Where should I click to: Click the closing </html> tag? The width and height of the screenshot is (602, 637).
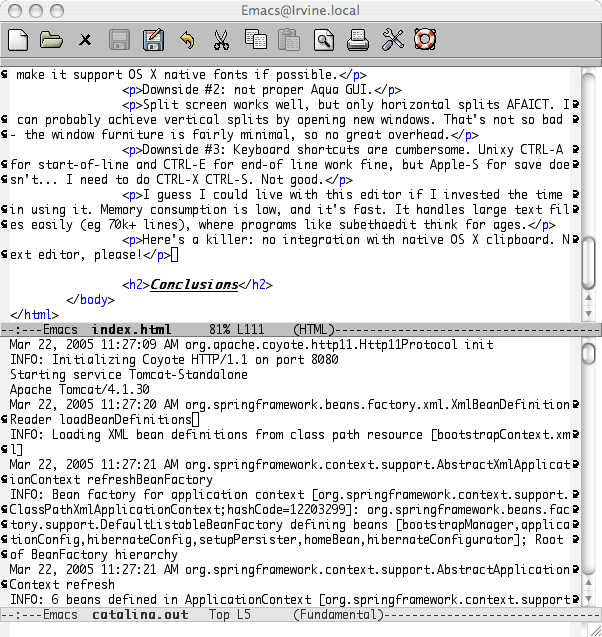coord(34,315)
